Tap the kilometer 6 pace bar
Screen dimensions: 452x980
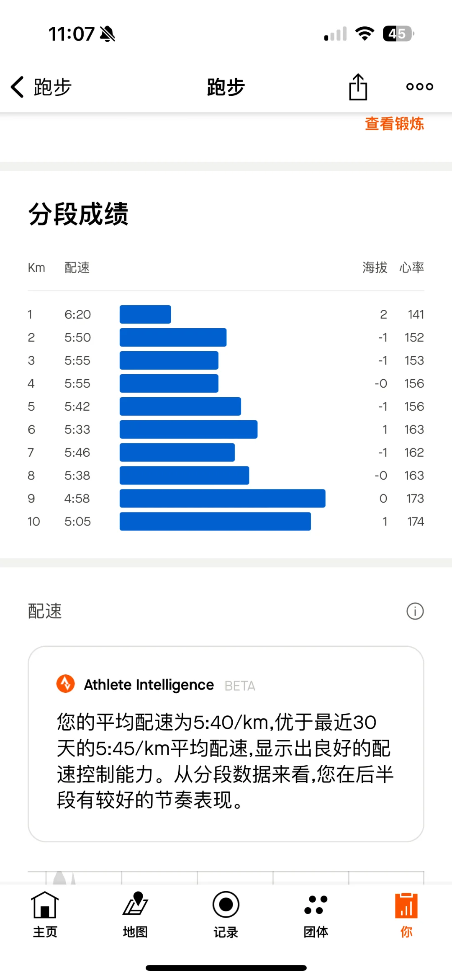coord(189,430)
